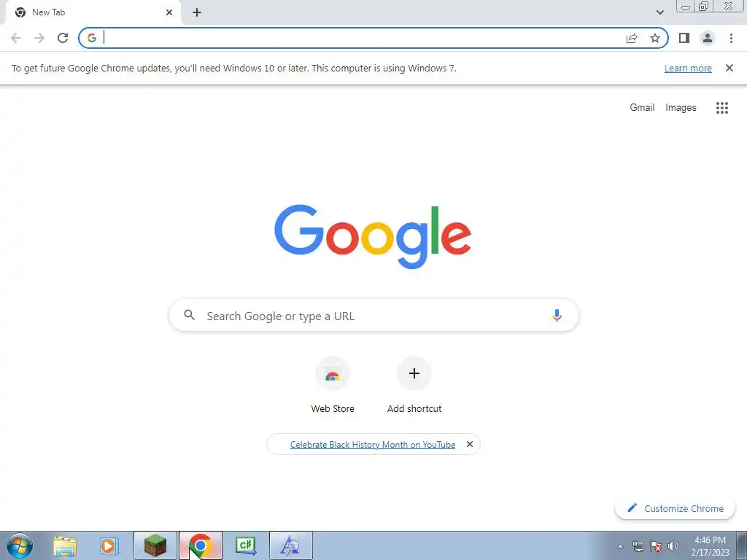Launch Windows Media Player from taskbar
The height and width of the screenshot is (560, 747).
[109, 546]
